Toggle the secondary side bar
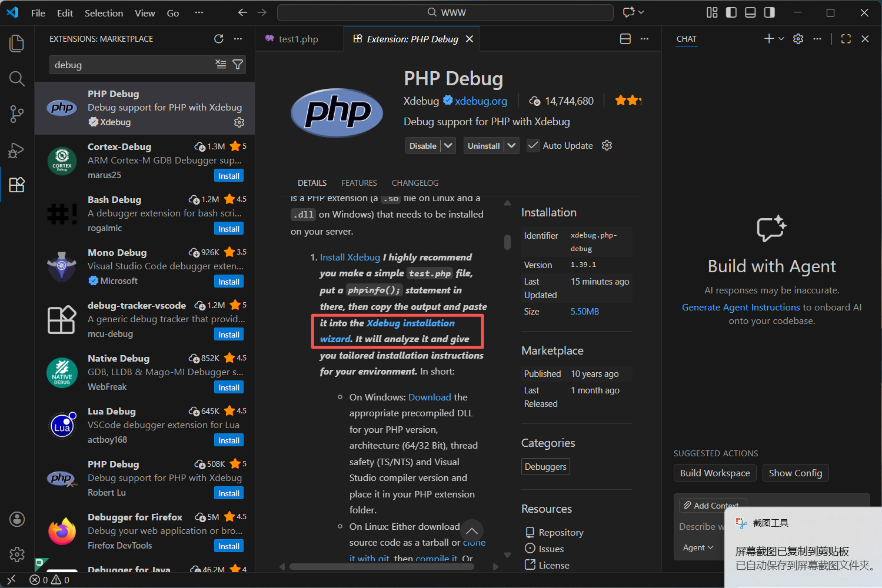882x588 pixels. click(769, 12)
